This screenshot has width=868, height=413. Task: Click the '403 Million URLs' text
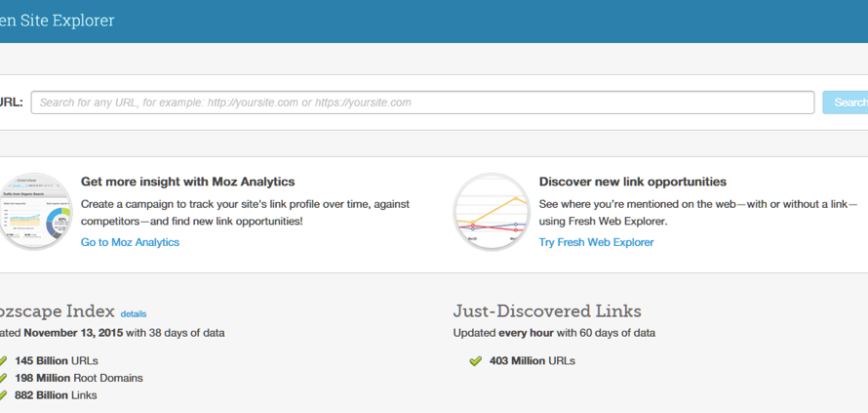pos(532,361)
